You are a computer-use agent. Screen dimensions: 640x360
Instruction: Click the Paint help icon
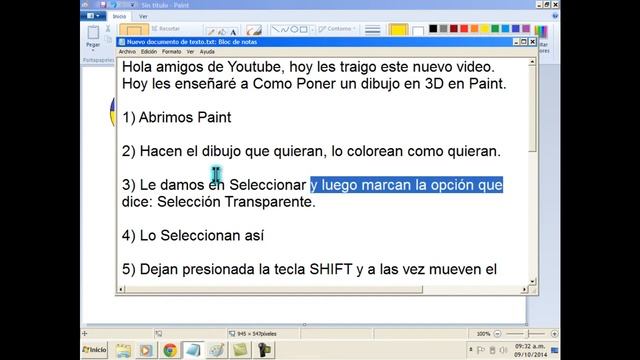(555, 16)
